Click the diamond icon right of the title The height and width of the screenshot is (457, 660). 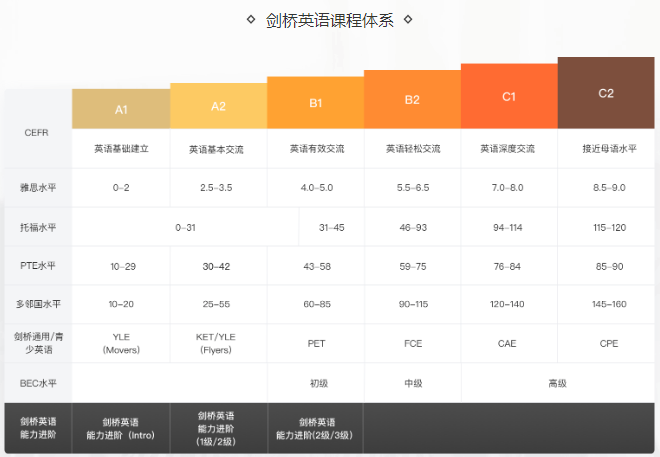410,20
